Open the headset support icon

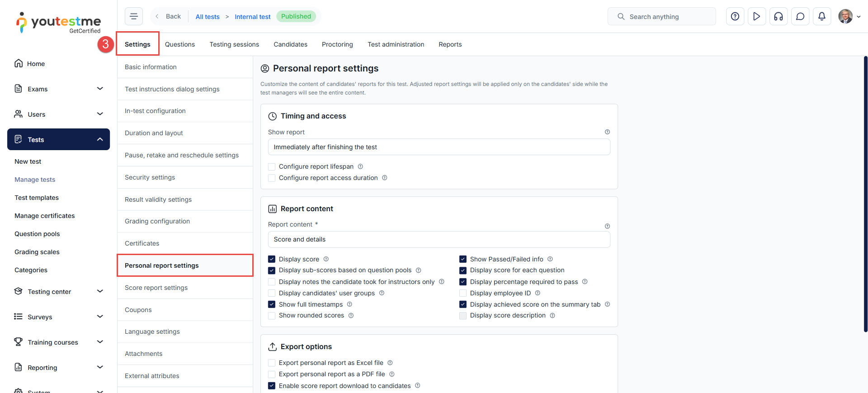point(778,16)
